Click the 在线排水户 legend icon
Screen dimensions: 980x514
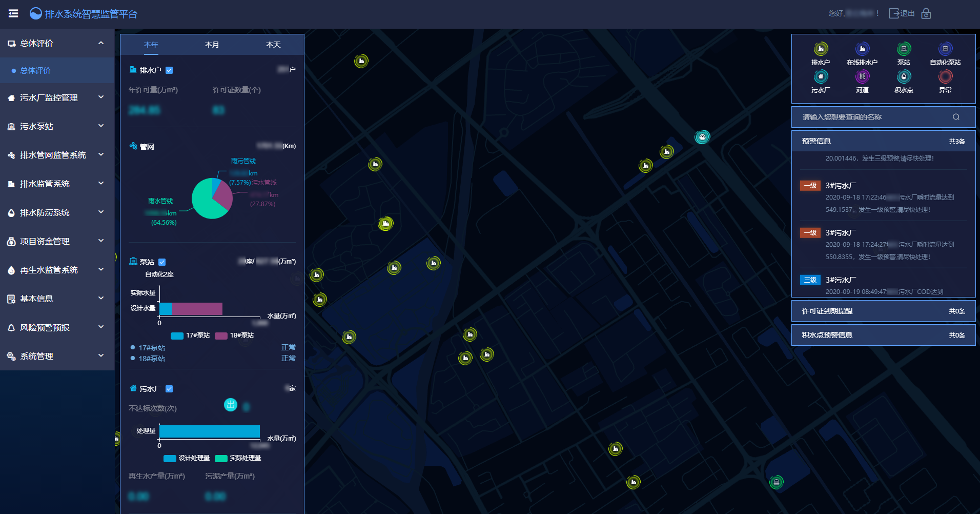(862, 49)
